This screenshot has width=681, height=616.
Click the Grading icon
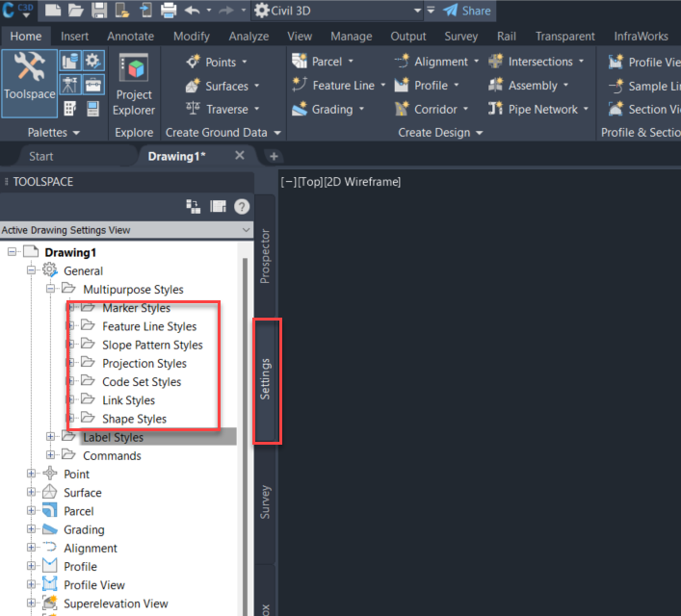[300, 109]
